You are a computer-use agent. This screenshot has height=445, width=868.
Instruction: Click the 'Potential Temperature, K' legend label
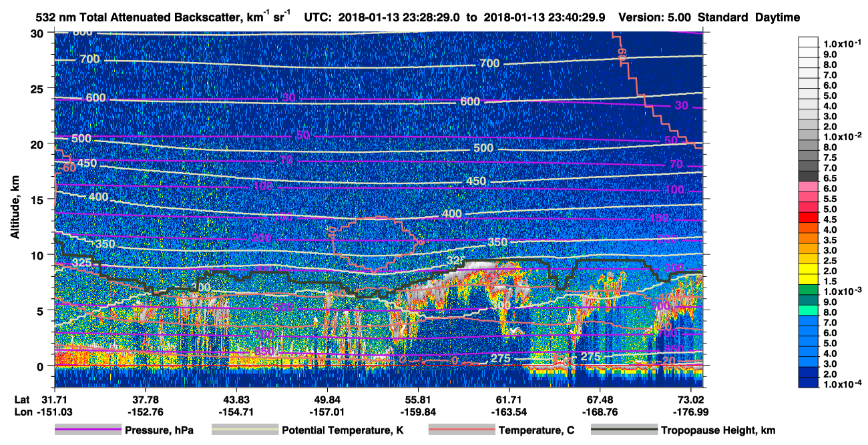[343, 430]
